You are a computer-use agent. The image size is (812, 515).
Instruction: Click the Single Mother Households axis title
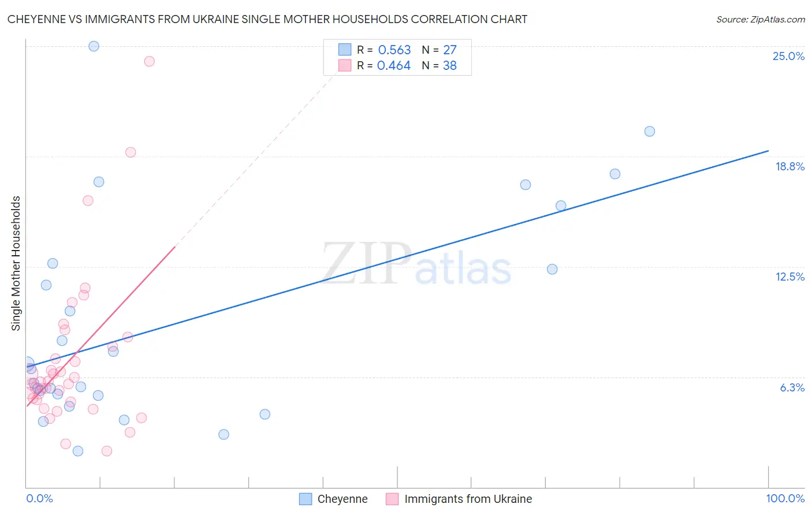coord(16,263)
